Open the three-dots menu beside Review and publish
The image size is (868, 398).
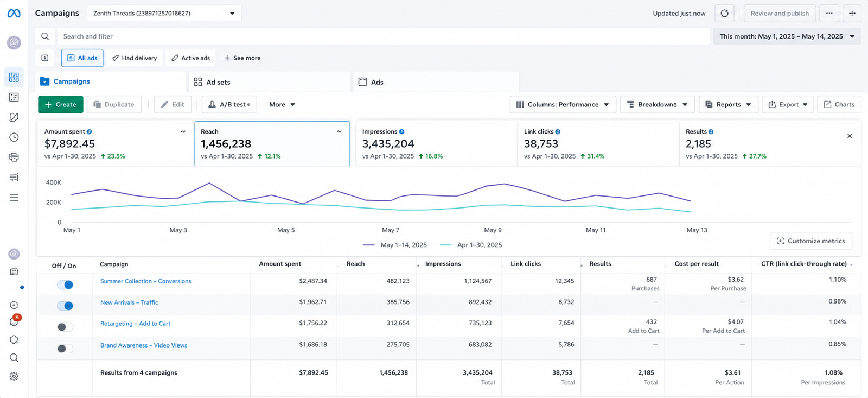(x=829, y=14)
